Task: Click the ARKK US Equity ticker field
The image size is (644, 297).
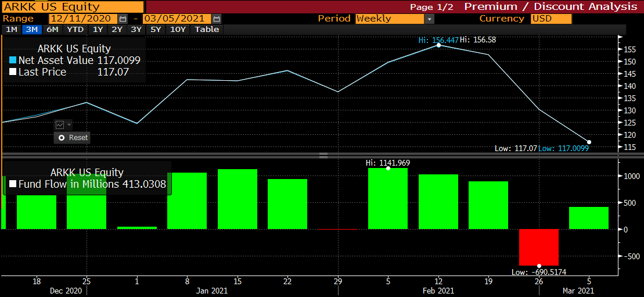Action: (72, 6)
